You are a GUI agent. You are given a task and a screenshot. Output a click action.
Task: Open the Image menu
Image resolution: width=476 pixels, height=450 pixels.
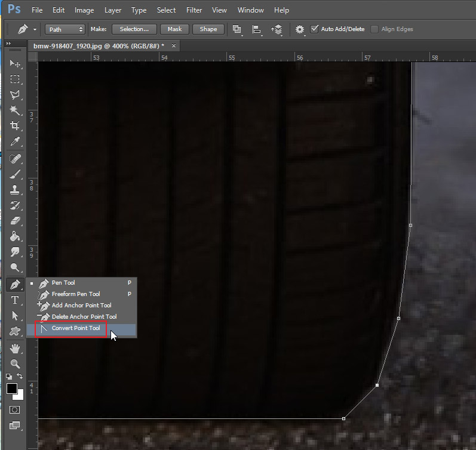tap(84, 10)
